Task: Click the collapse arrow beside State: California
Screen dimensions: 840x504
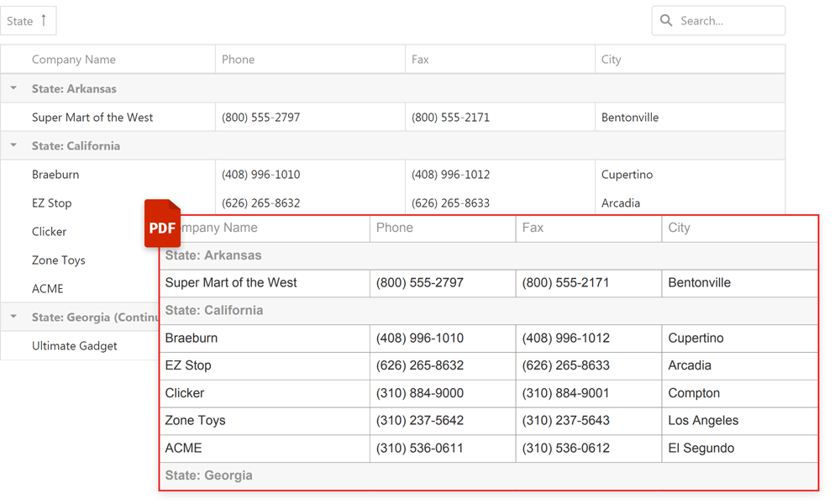Action: pos(13,144)
